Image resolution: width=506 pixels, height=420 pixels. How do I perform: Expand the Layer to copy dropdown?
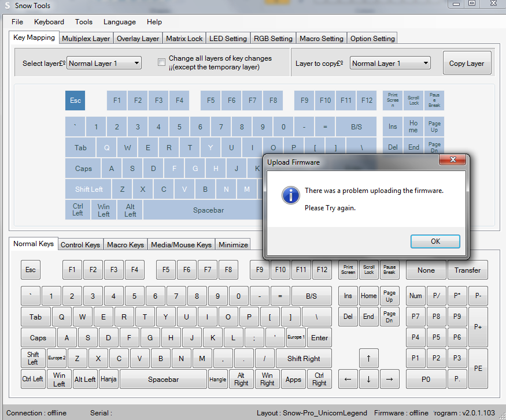pyautogui.click(x=390, y=64)
